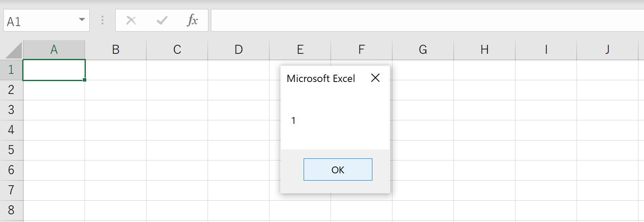Select column B header
The width and height of the screenshot is (644, 222).
pyautogui.click(x=115, y=50)
